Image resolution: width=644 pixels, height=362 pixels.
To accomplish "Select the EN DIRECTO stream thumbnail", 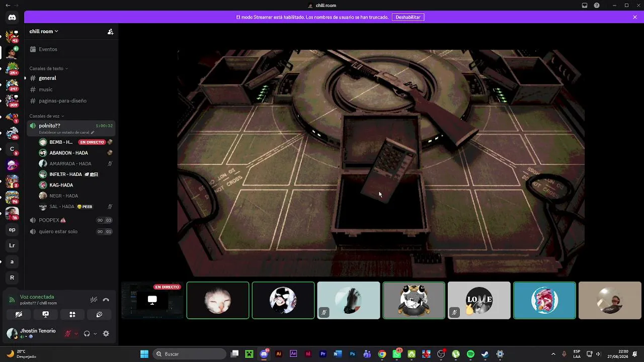I will (x=152, y=300).
